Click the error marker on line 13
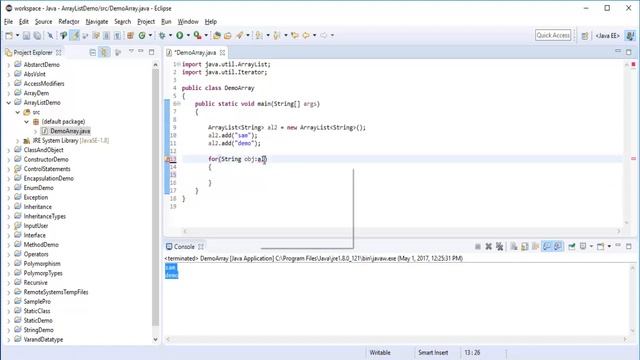 pyautogui.click(x=167, y=159)
